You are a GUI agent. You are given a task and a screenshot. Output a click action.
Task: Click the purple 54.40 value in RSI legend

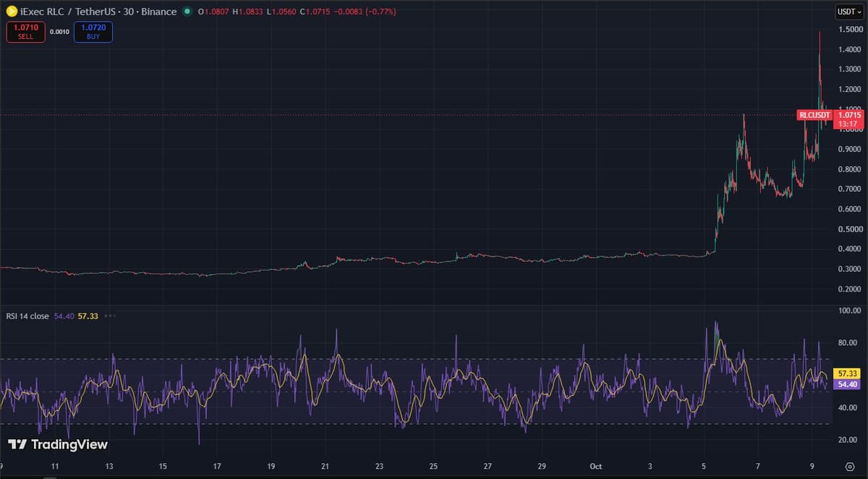coord(64,315)
